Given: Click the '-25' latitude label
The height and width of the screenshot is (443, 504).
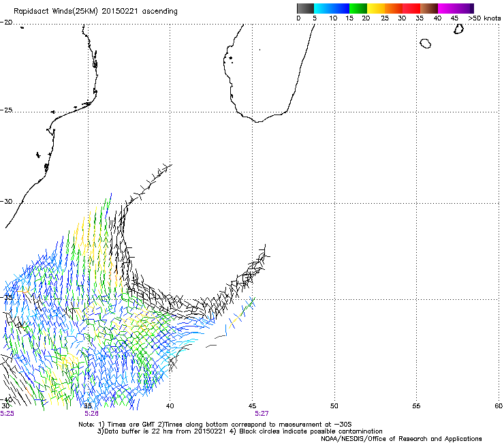Looking at the screenshot, I should click(6, 110).
